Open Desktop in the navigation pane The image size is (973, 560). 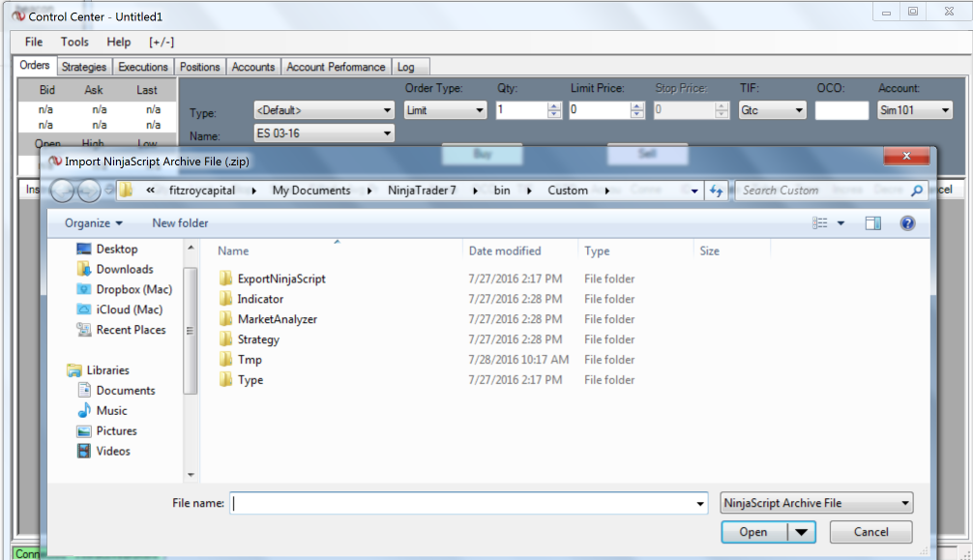click(x=106, y=249)
